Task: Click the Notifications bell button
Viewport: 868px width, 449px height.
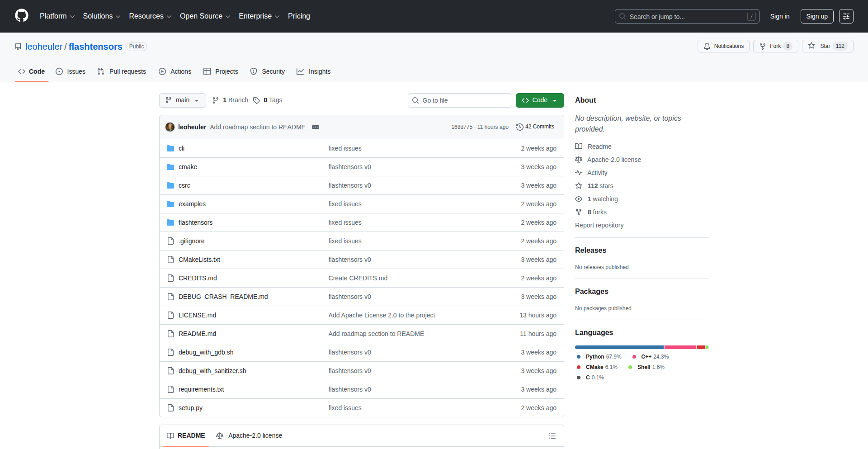Action: pos(723,46)
